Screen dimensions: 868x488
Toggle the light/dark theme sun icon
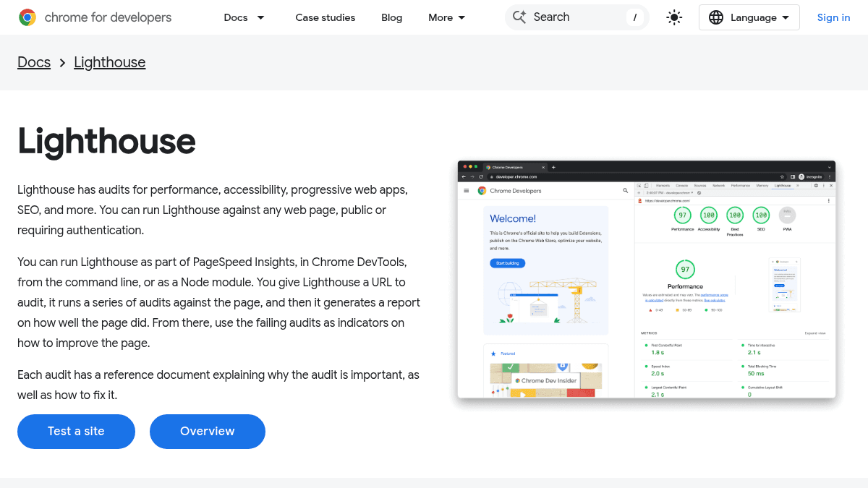[674, 17]
